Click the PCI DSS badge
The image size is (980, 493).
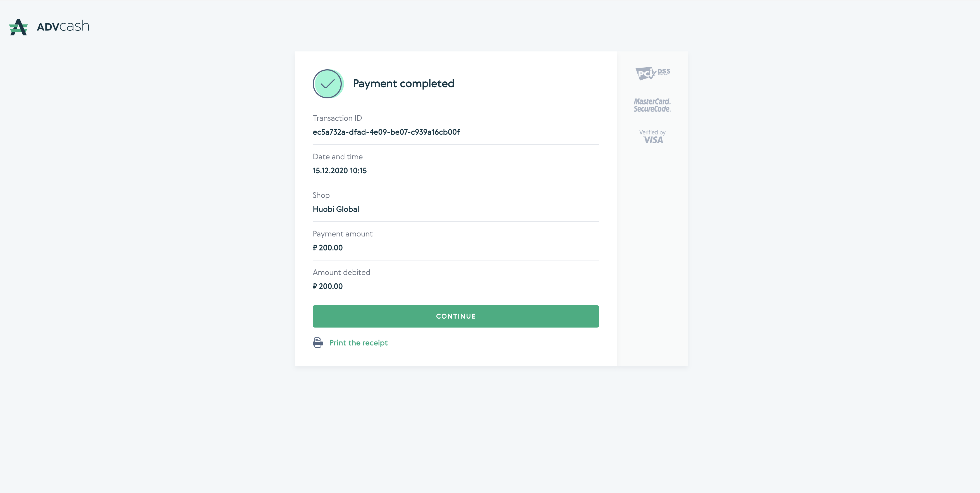pos(652,73)
